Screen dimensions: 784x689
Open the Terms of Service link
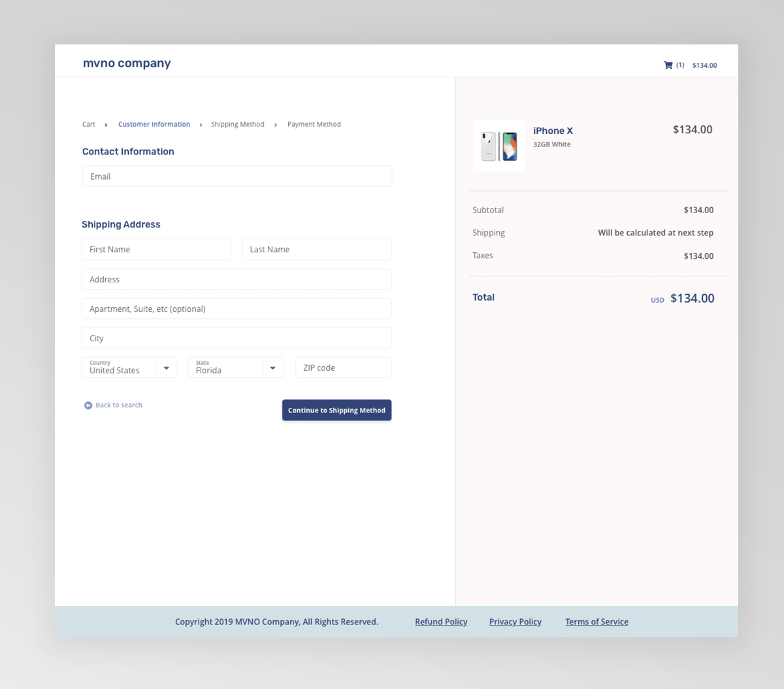(x=596, y=622)
